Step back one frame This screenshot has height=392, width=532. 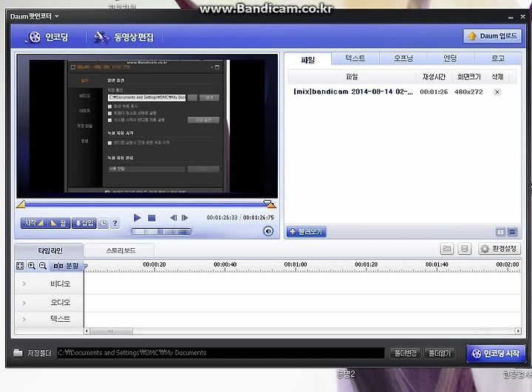(173, 218)
